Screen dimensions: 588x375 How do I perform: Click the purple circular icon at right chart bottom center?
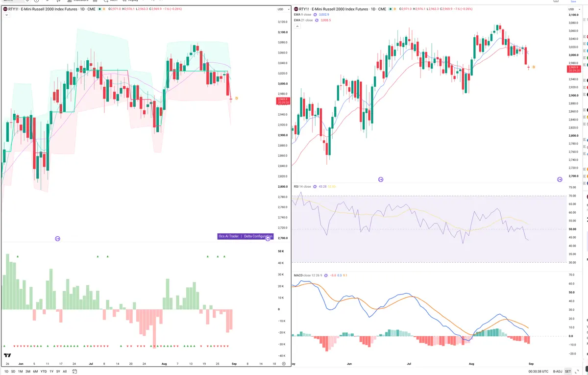click(x=381, y=180)
